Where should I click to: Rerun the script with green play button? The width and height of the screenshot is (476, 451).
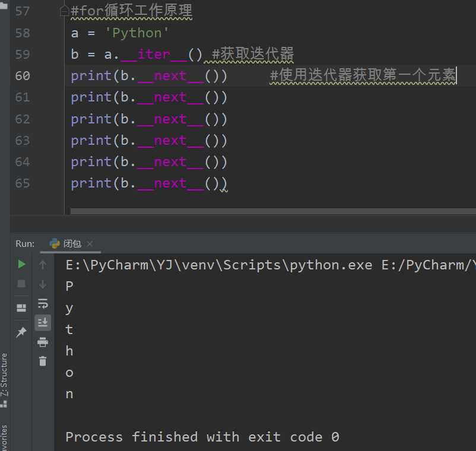[x=21, y=264]
